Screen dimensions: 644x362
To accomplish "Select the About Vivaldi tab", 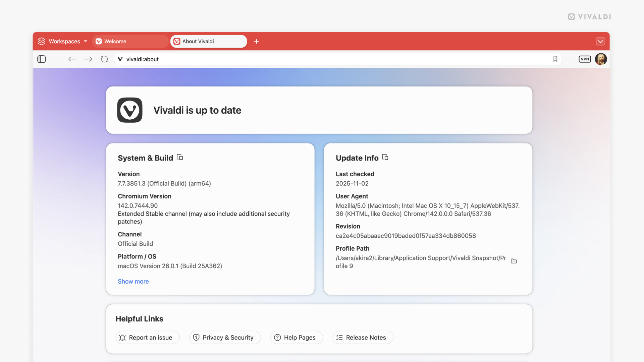I will (x=208, y=41).
